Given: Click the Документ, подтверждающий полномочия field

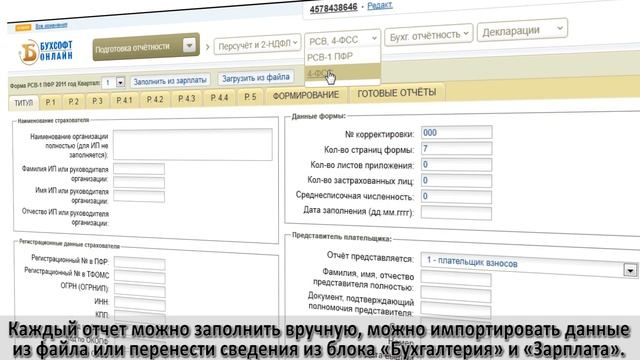Looking at the screenshot, I should [x=456, y=295].
